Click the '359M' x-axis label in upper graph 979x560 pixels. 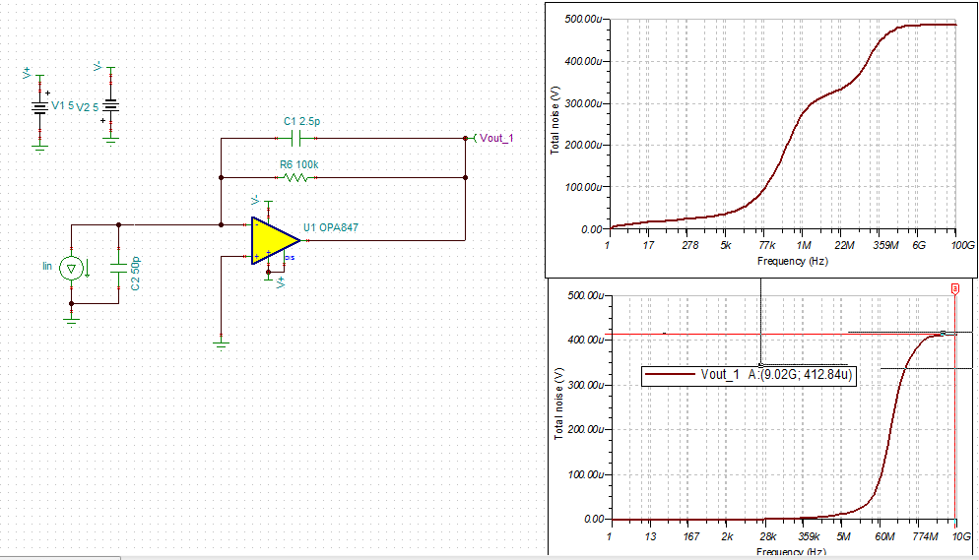(885, 245)
